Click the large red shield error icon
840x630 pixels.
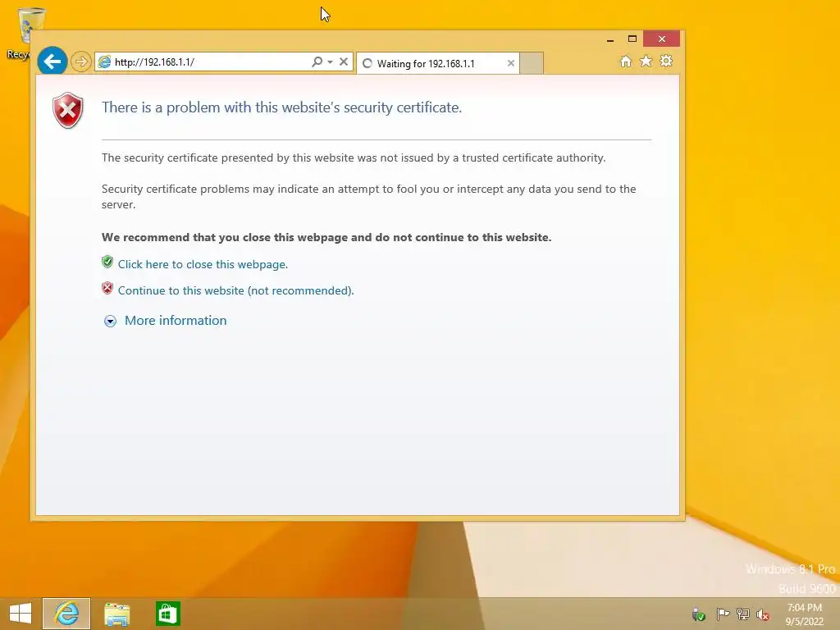[68, 111]
